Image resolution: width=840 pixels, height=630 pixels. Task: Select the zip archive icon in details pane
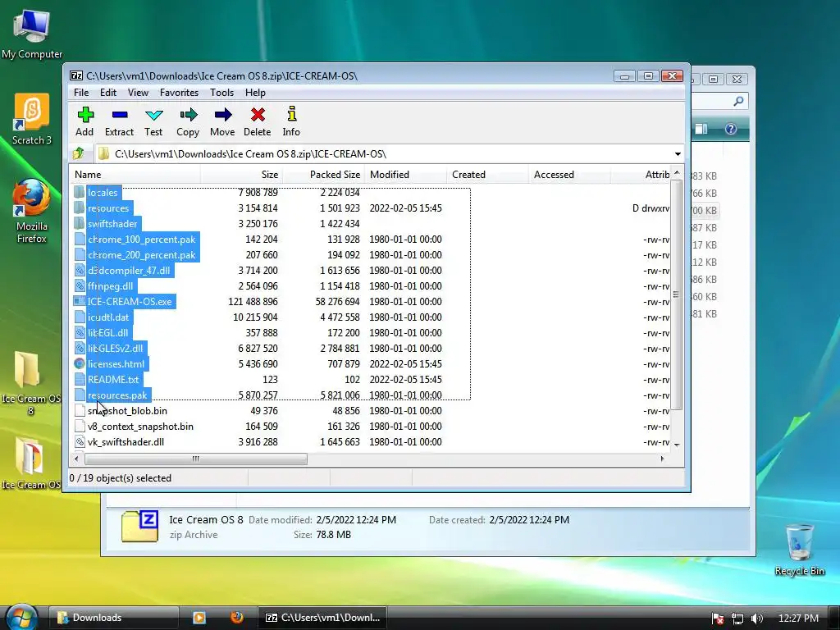[x=139, y=527]
